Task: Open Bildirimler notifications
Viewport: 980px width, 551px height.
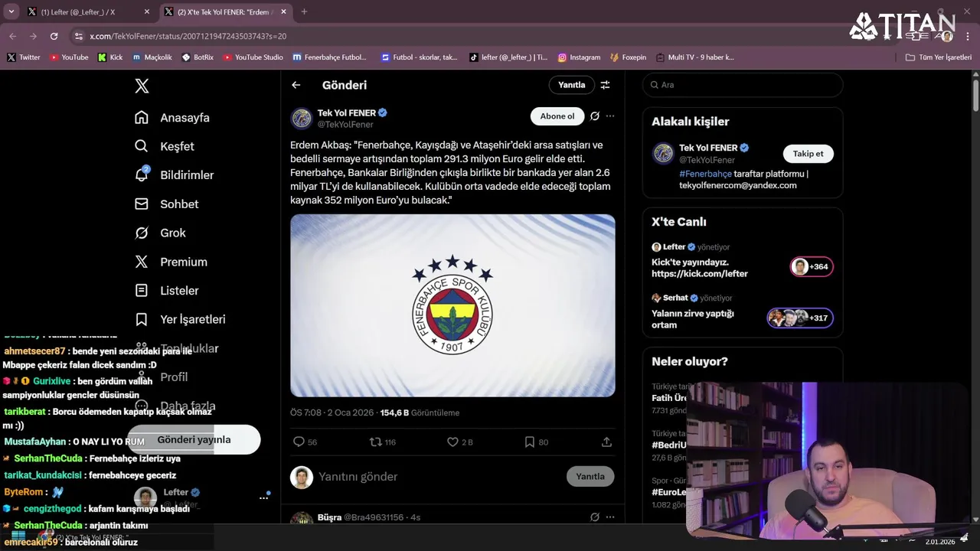Action: (174, 175)
